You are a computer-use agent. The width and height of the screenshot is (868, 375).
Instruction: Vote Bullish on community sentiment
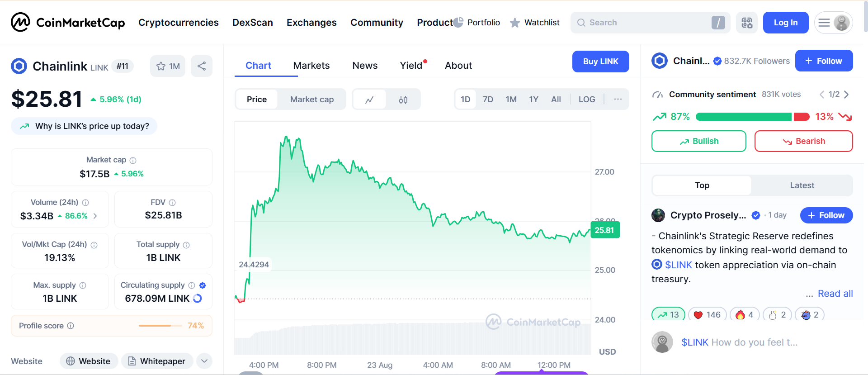(698, 141)
